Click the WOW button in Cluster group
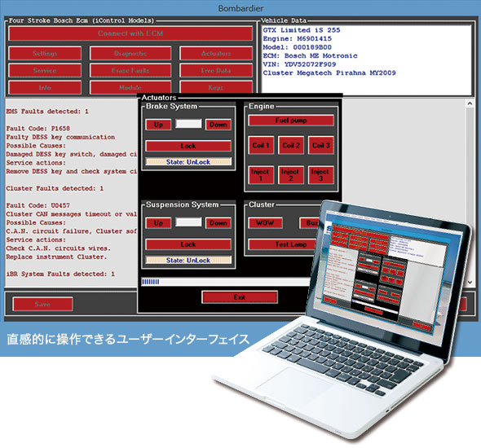481x448 pixels. point(265,223)
